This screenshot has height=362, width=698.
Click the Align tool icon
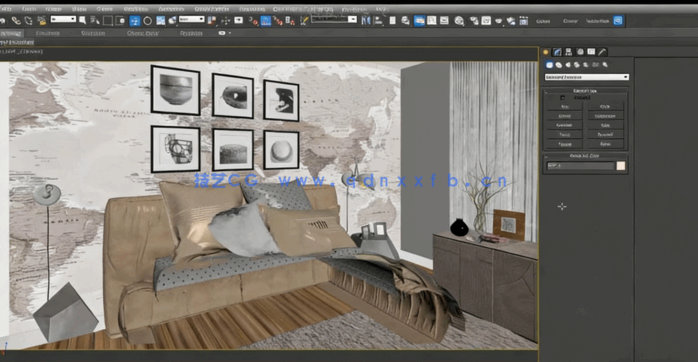click(x=378, y=20)
